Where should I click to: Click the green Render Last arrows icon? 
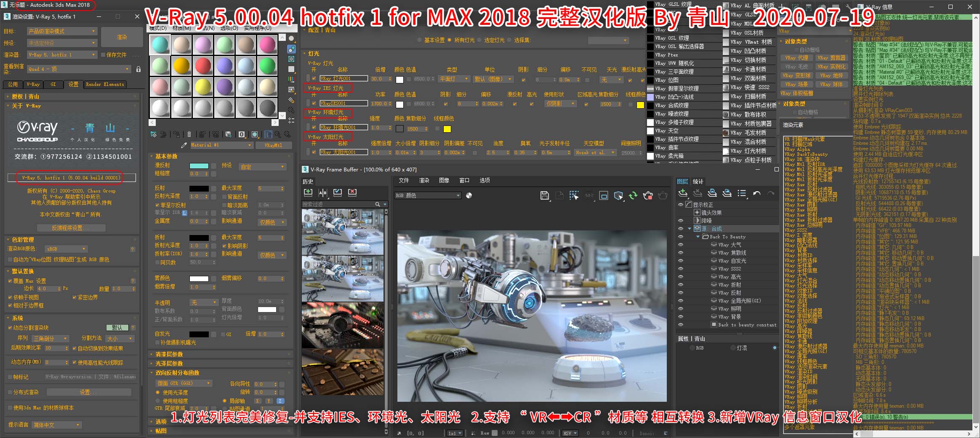633,195
